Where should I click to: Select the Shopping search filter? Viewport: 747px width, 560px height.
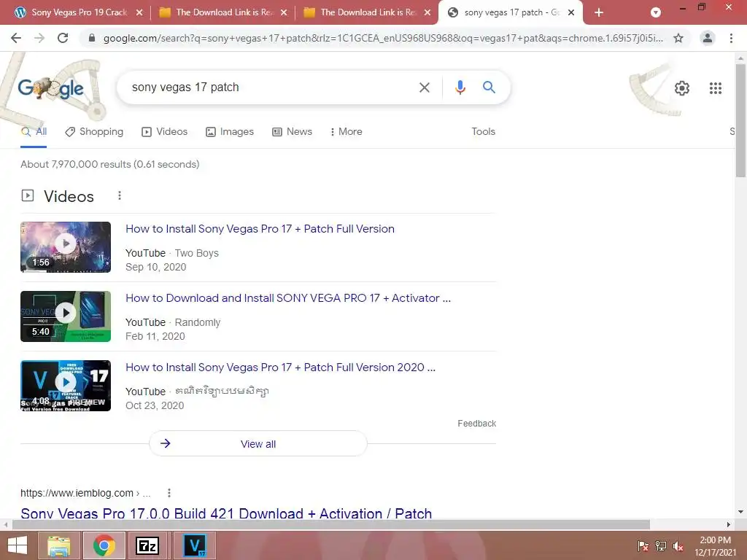[x=94, y=132]
